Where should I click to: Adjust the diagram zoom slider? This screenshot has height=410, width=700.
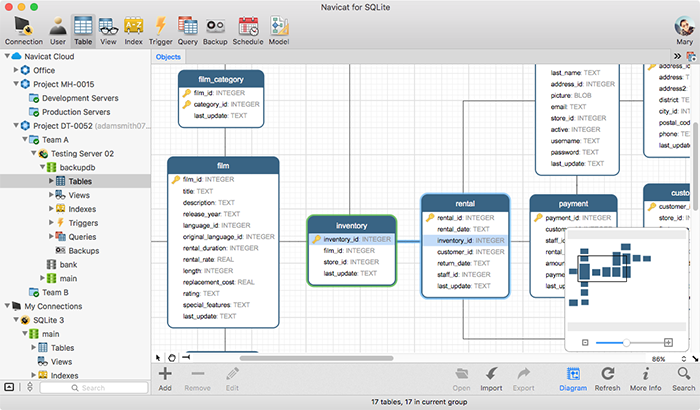tap(626, 343)
